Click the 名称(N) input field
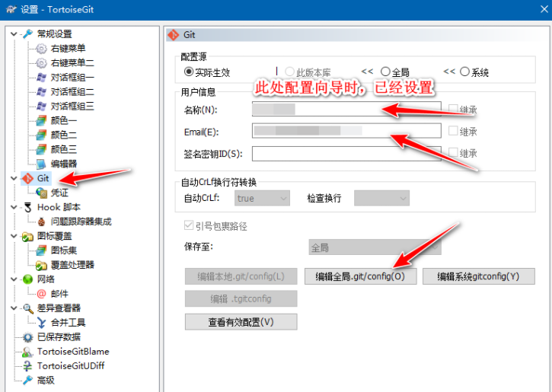 [346, 109]
